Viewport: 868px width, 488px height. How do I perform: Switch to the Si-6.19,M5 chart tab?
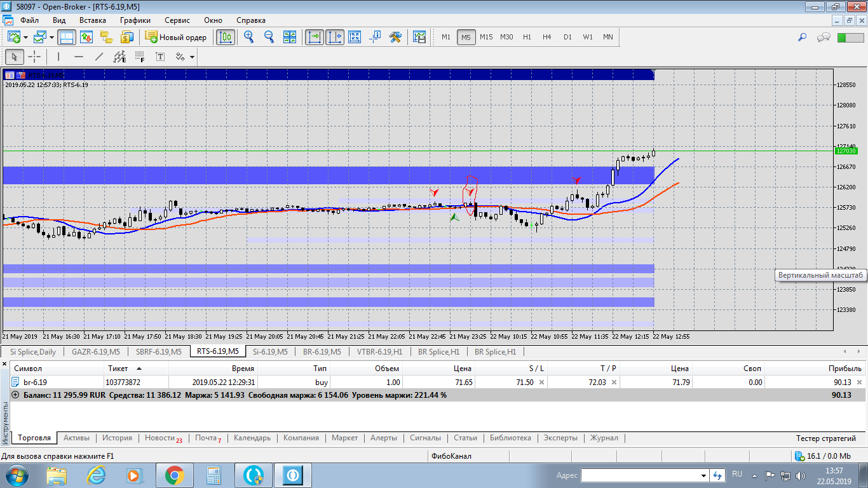pos(270,351)
